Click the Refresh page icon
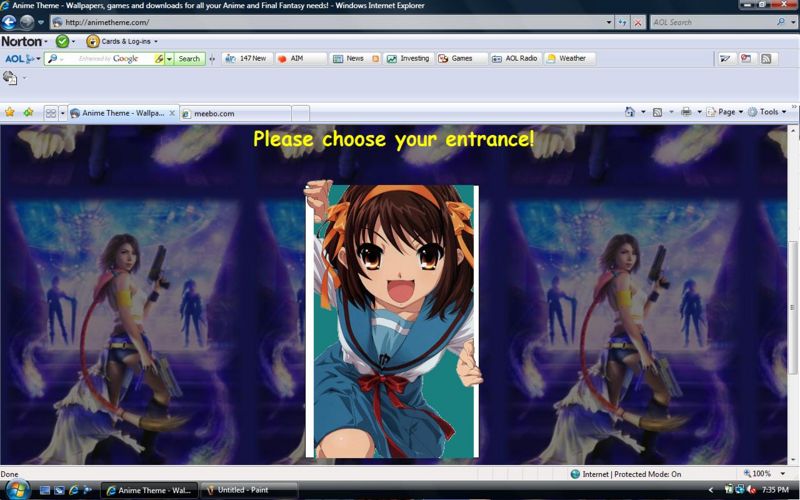Viewport: 800px width, 500px height. click(x=623, y=22)
